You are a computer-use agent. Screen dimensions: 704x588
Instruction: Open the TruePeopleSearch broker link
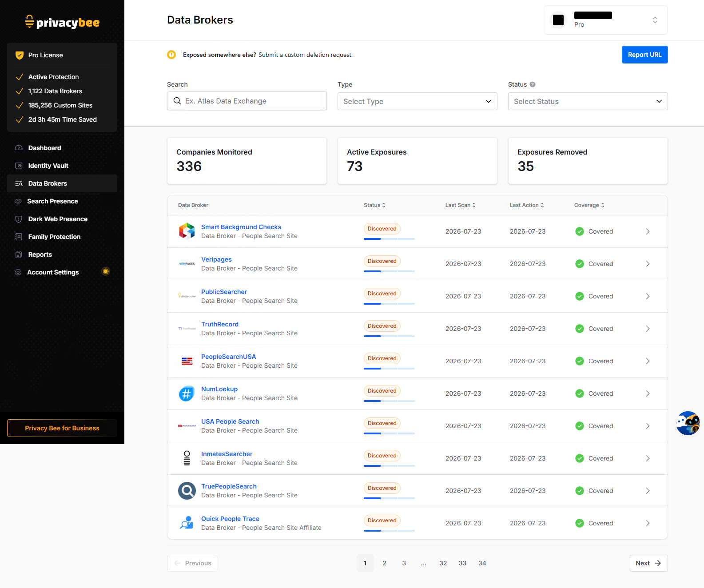[229, 486]
